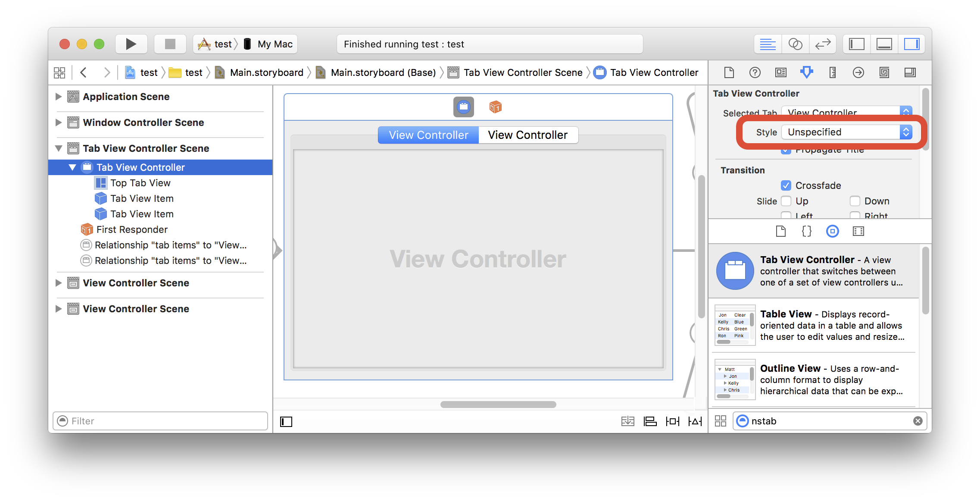Select the Tab View Controller icon in canvas
980x502 pixels.
click(x=464, y=106)
